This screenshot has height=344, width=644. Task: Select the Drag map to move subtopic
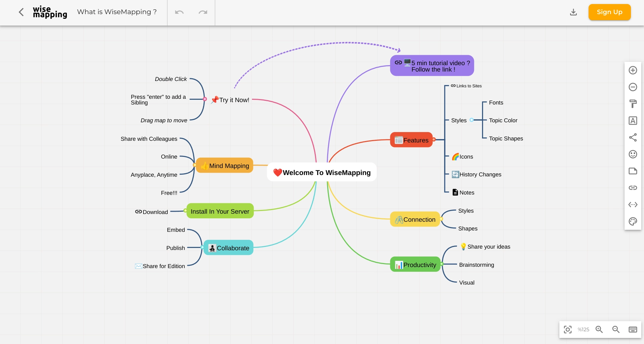pyautogui.click(x=164, y=120)
